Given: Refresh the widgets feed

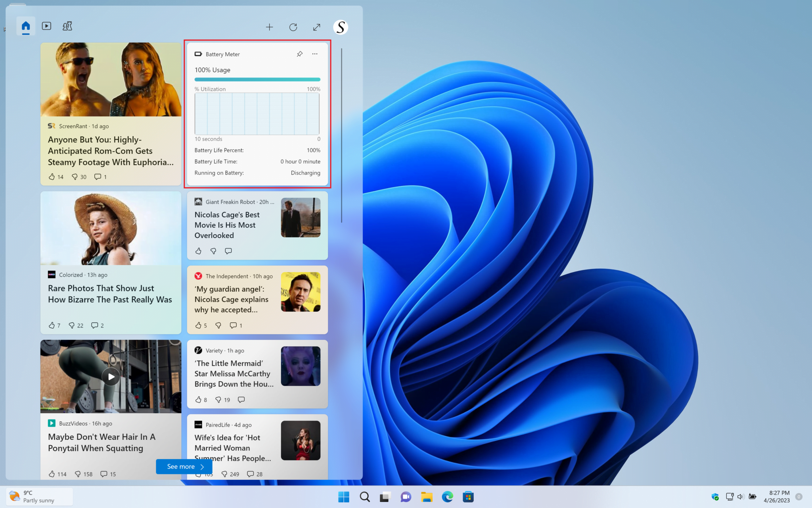Looking at the screenshot, I should [x=293, y=27].
